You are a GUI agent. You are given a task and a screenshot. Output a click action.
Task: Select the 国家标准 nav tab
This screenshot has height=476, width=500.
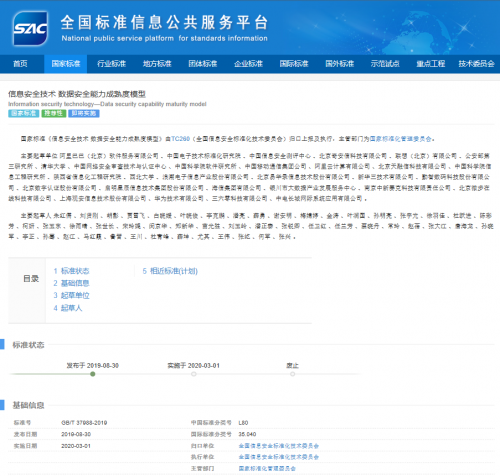point(66,64)
